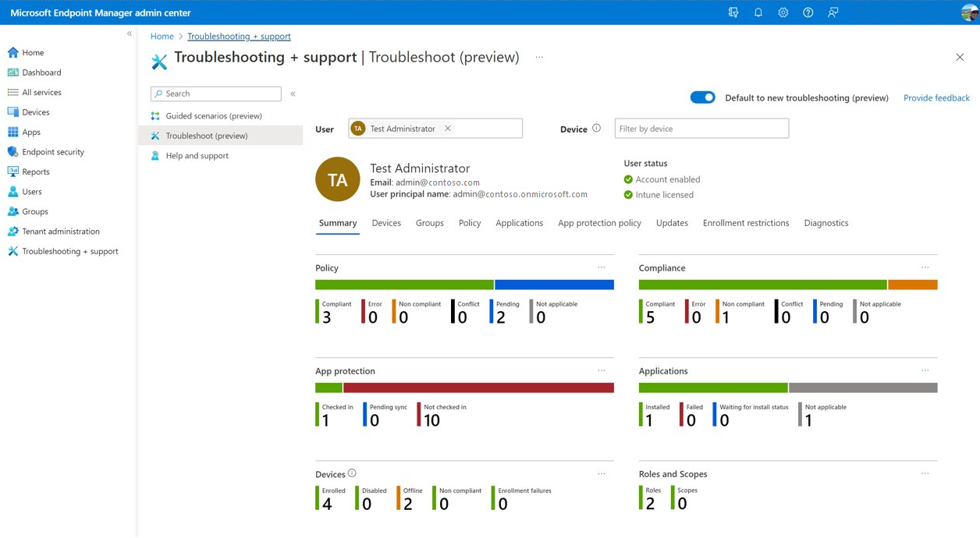Open the Applications tab

(x=520, y=223)
